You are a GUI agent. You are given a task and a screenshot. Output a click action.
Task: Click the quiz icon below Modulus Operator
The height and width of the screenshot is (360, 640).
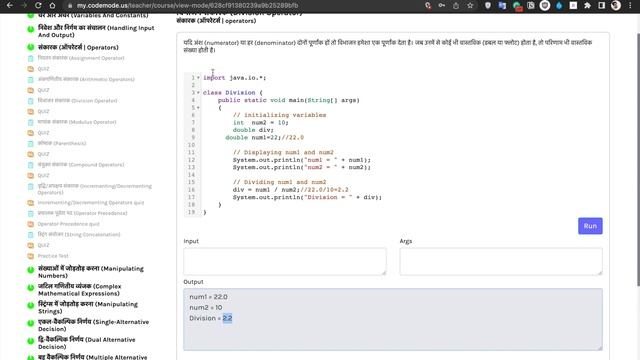pos(31,133)
